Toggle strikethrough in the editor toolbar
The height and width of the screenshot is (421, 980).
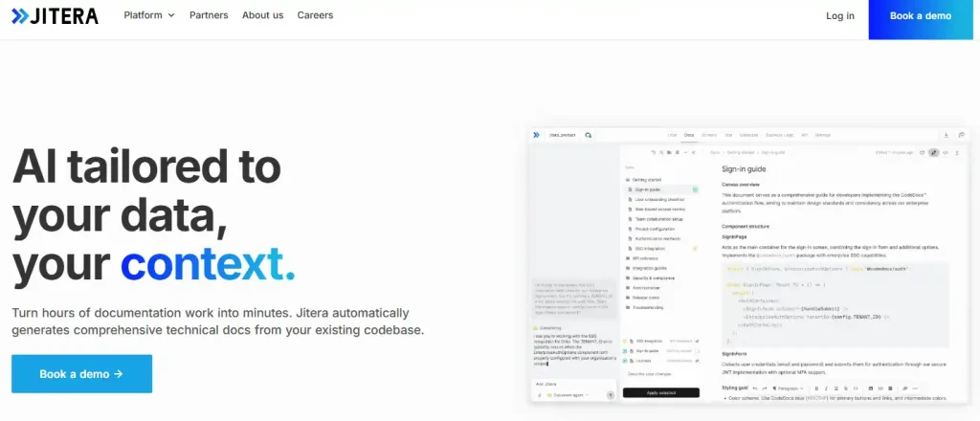[x=846, y=388]
